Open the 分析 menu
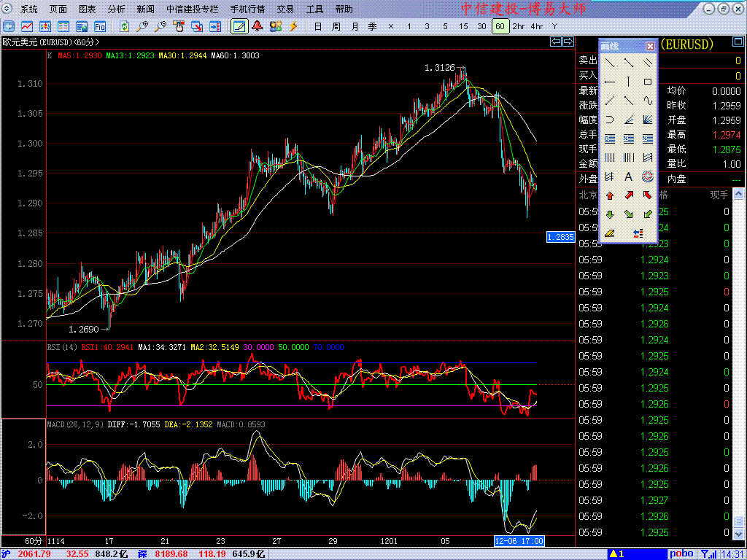The width and height of the screenshot is (747, 560). (116, 9)
